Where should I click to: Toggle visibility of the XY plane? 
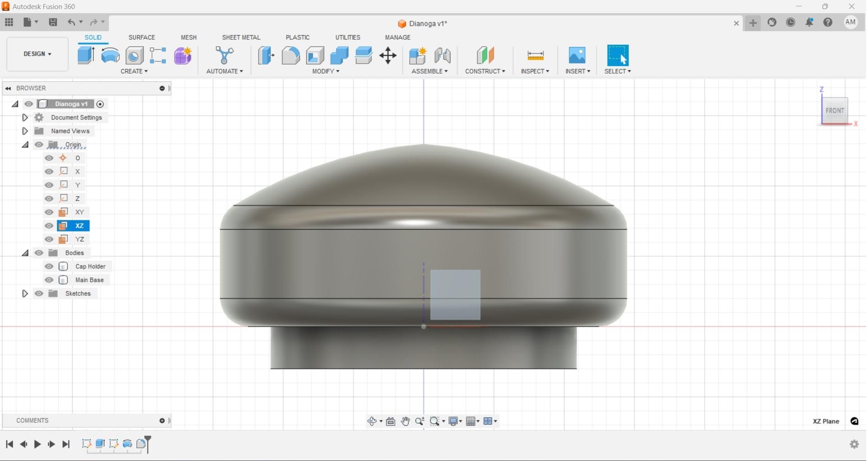(49, 212)
